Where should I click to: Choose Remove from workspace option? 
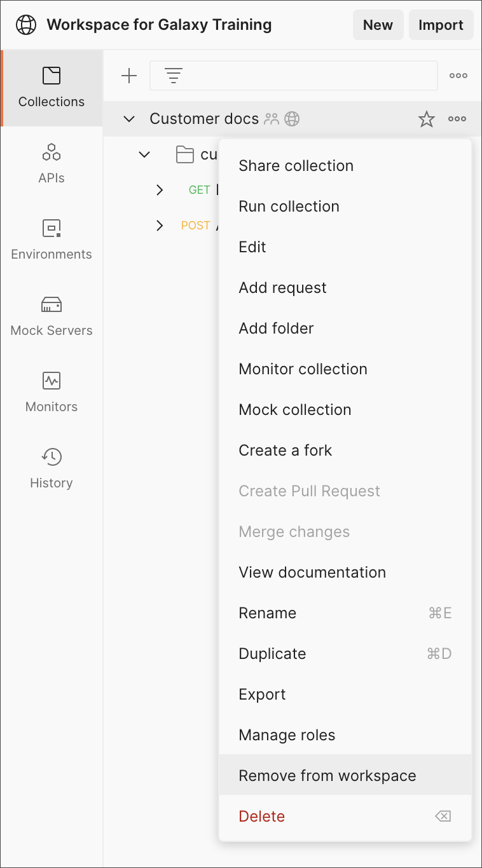(x=345, y=776)
